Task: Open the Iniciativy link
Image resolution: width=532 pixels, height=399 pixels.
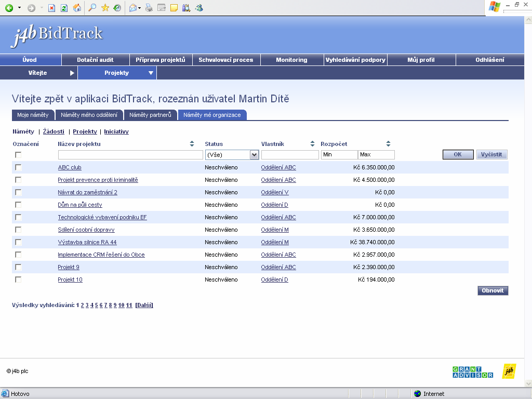Action: (116, 131)
